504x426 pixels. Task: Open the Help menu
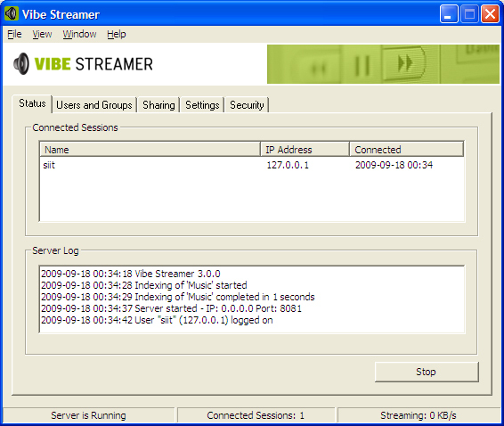pos(117,34)
